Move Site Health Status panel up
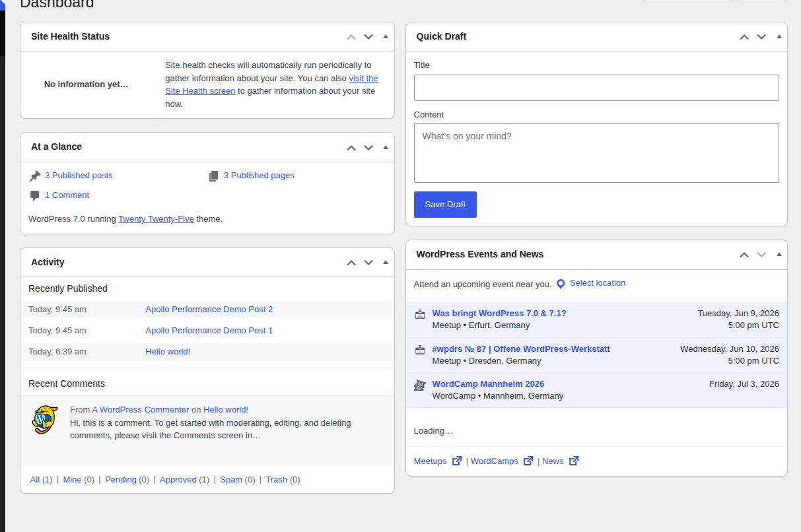 [x=351, y=37]
